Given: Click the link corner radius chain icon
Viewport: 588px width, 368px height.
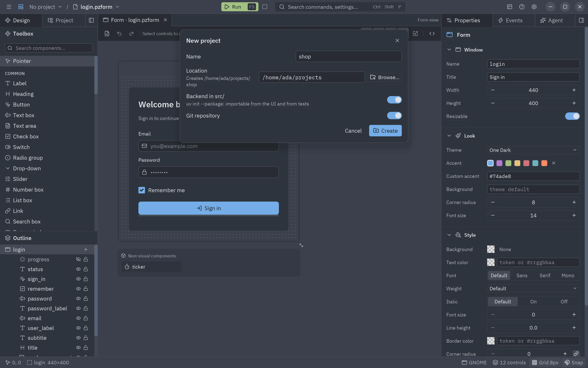Looking at the screenshot, I should click(x=576, y=354).
